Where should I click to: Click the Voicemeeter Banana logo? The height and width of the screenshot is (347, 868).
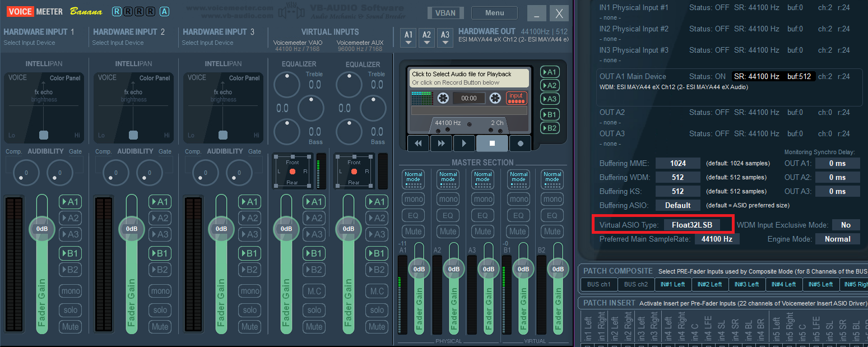coord(55,11)
